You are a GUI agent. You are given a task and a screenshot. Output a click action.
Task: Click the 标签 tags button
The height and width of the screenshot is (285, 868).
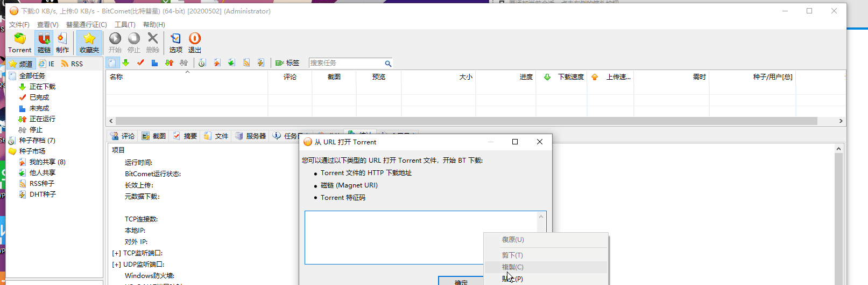tap(287, 63)
